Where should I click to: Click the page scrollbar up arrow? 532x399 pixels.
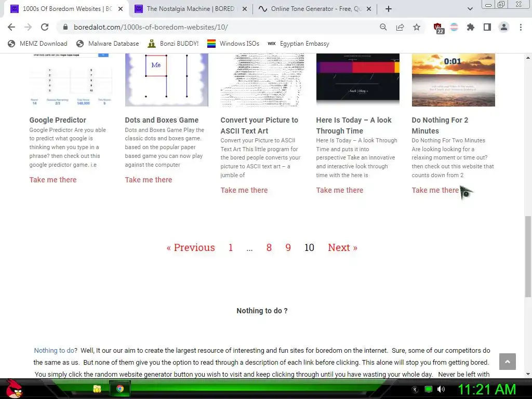click(528, 58)
